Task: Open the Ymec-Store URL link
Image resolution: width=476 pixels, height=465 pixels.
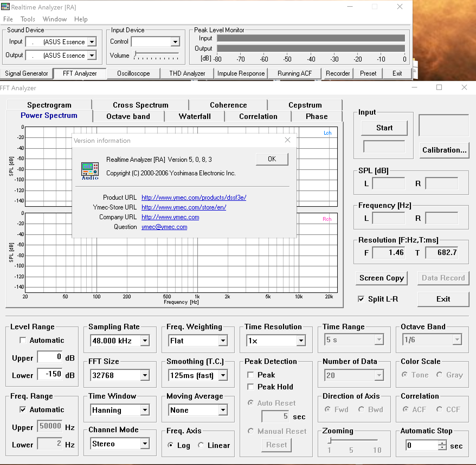Action: 184,207
